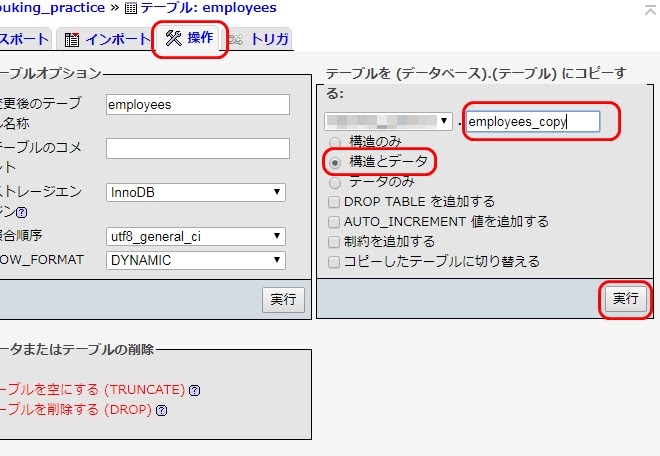
Task: Open the 操作 (Operations) tab
Action: pos(189,38)
